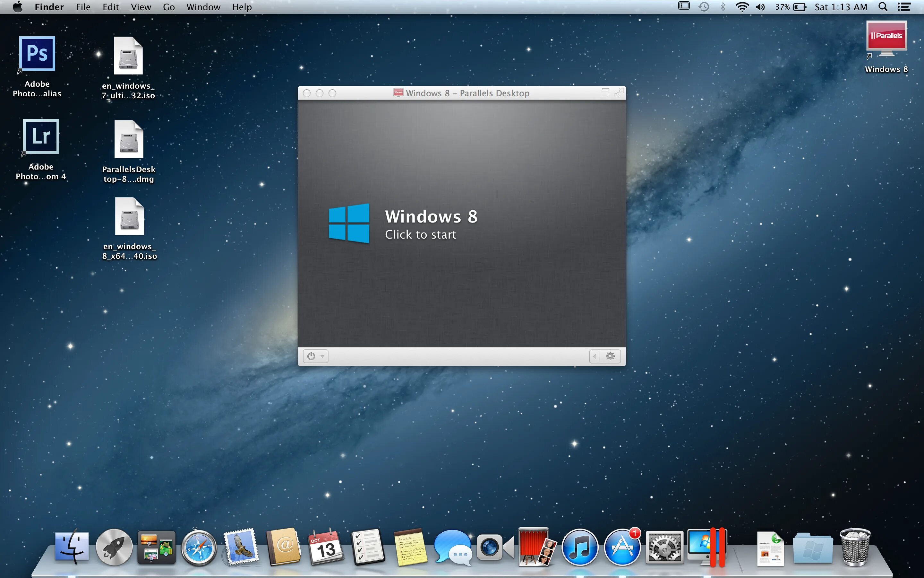Click the 'Click to start' text
The width and height of the screenshot is (924, 578).
click(420, 234)
